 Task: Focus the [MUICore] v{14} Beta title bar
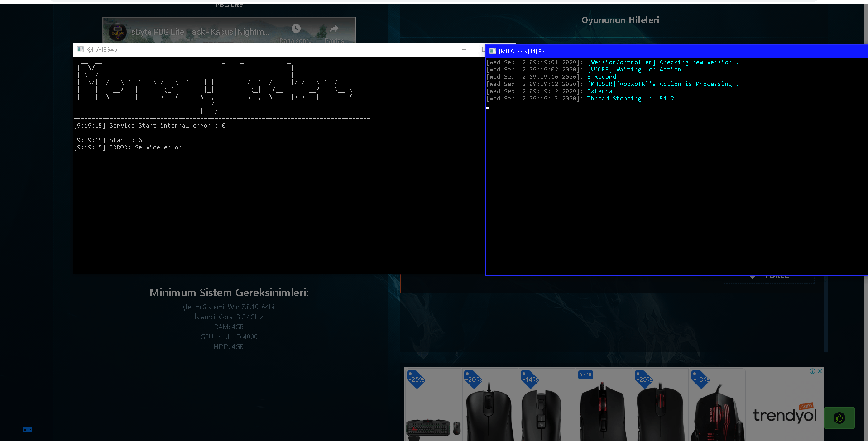pyautogui.click(x=676, y=52)
